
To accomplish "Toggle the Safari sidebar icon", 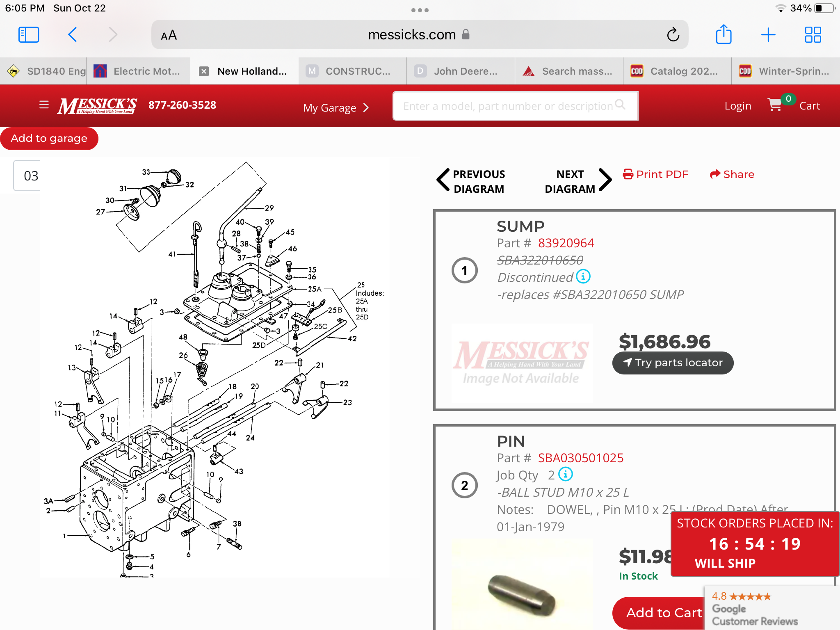I will coord(29,35).
